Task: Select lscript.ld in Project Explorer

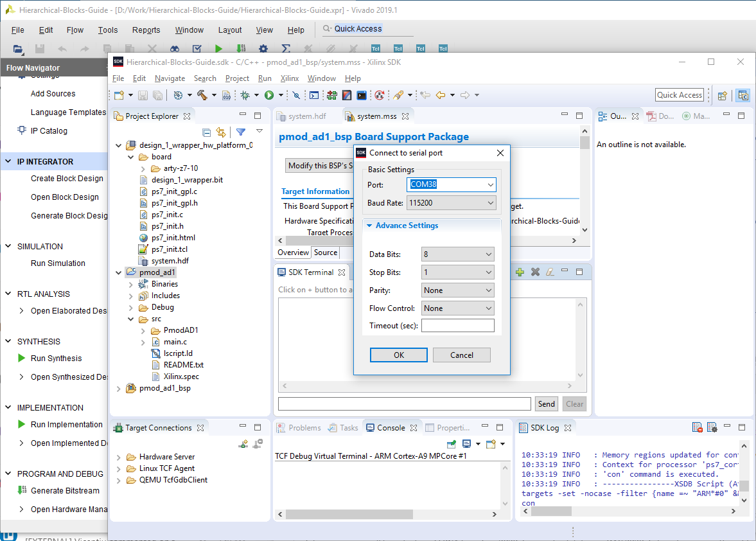Action: point(178,353)
